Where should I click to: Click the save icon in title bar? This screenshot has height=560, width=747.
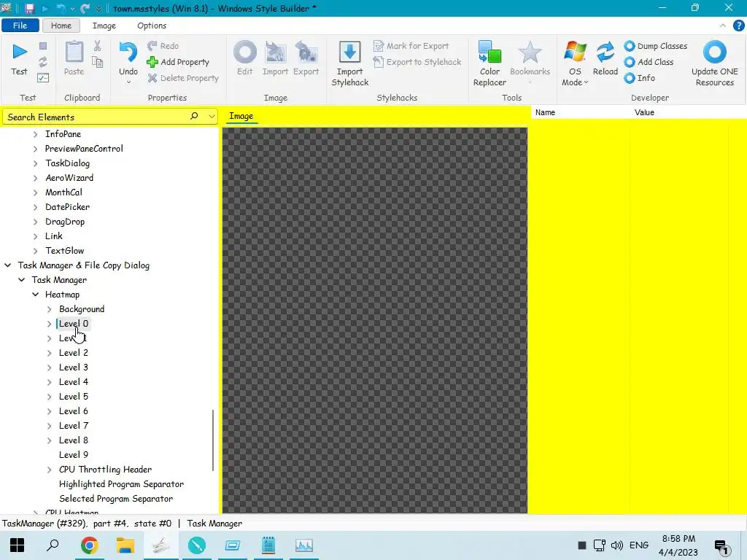pyautogui.click(x=29, y=8)
